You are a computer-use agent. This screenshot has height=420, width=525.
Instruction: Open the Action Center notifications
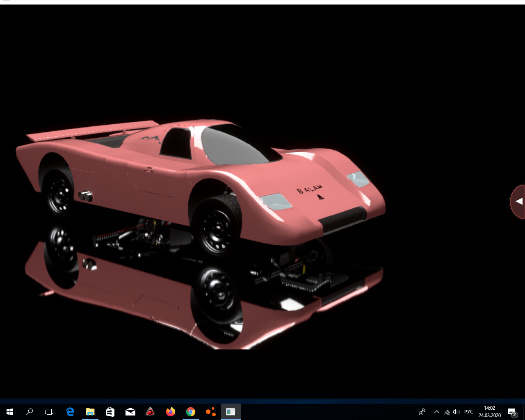click(512, 412)
